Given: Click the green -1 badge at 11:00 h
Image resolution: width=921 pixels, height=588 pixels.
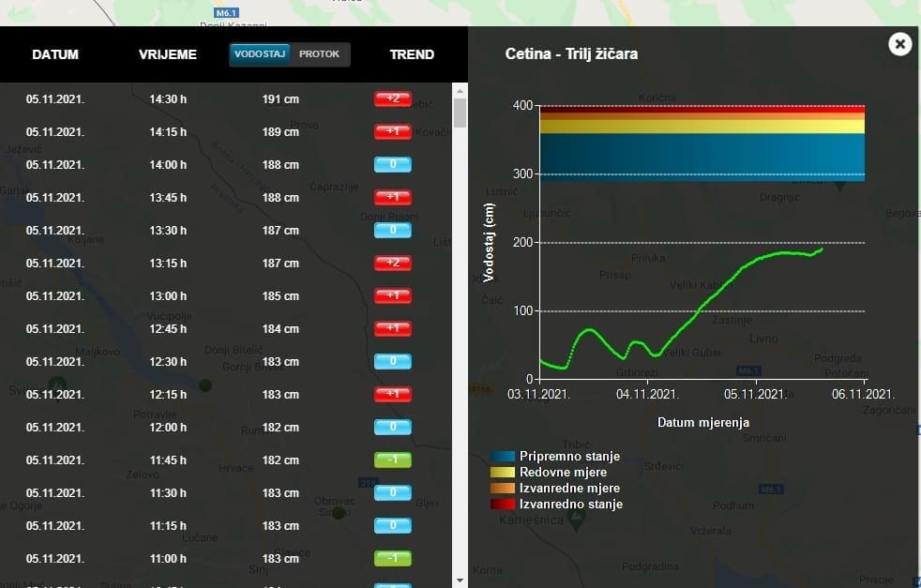Looking at the screenshot, I should coord(393,558).
